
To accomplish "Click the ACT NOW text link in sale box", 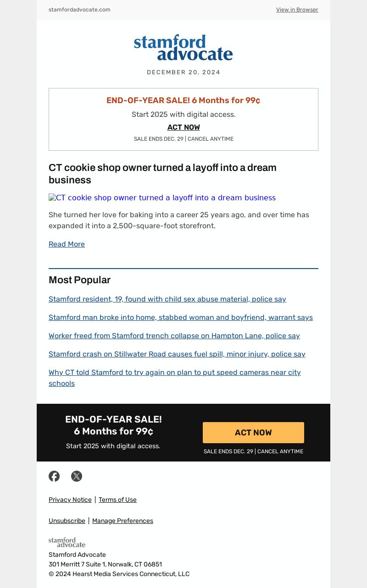I will 183,127.
